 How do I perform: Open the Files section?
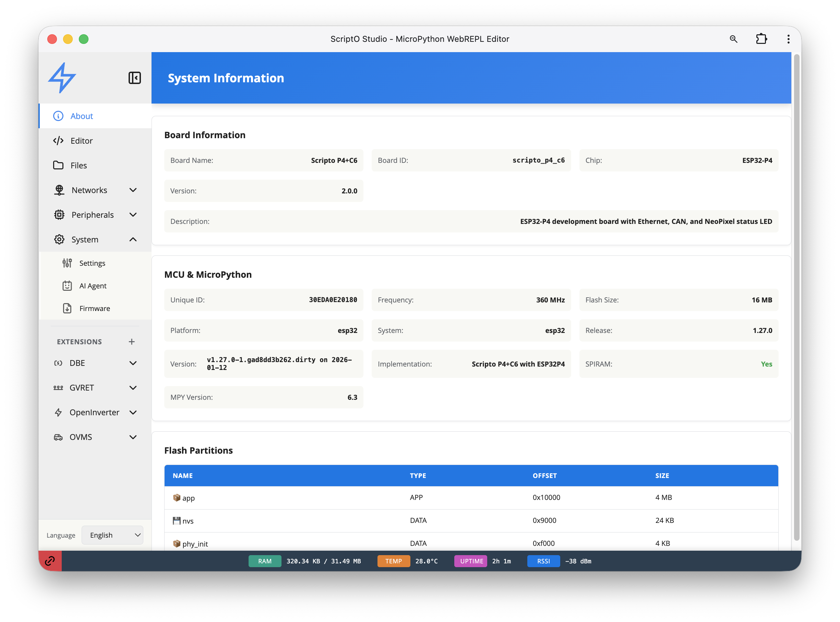[78, 165]
